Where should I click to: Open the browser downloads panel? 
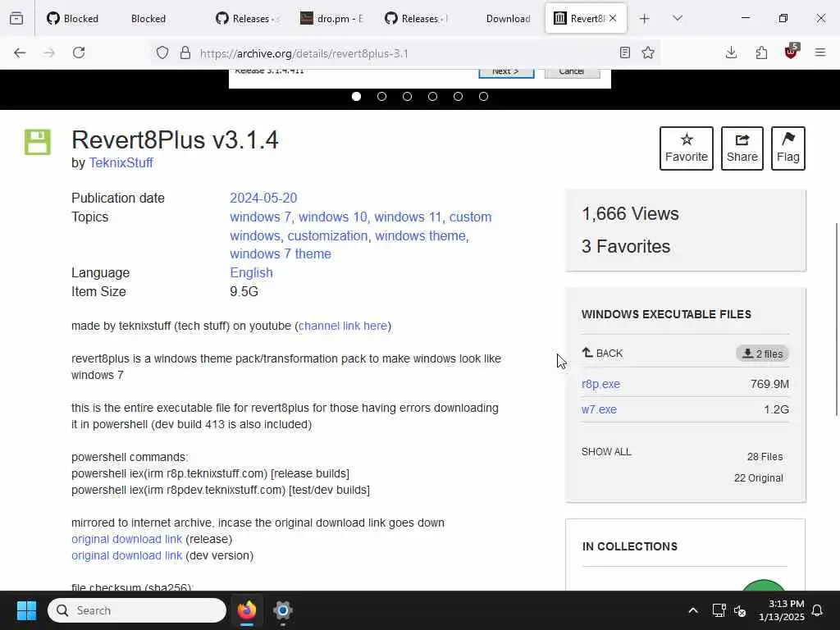pos(731,52)
